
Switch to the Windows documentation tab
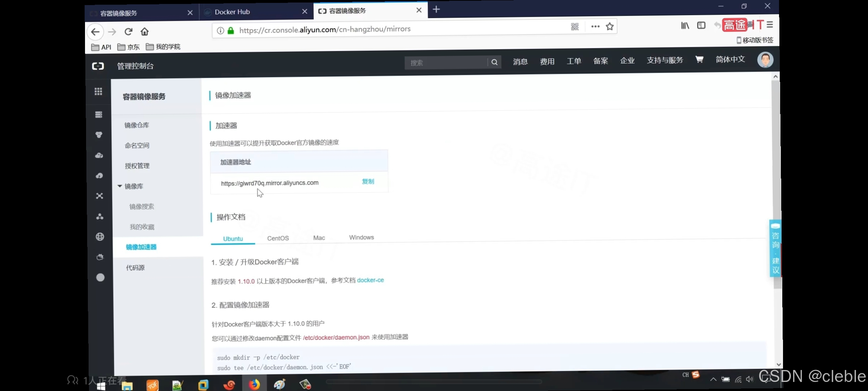click(361, 237)
